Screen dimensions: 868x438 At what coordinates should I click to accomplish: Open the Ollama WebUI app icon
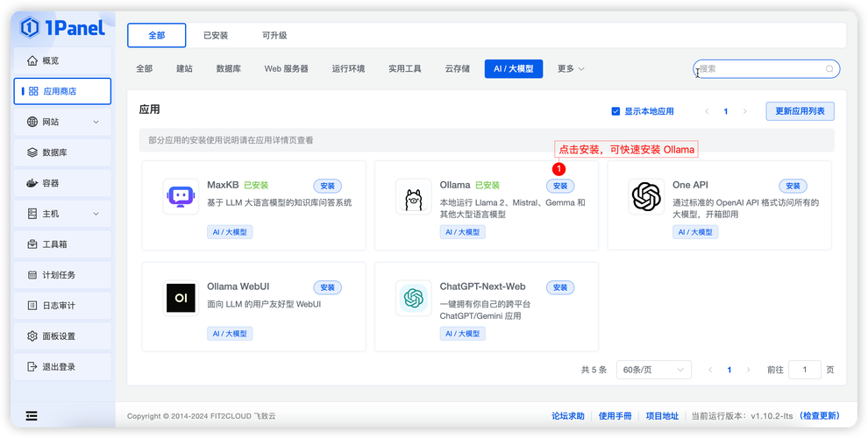click(181, 298)
